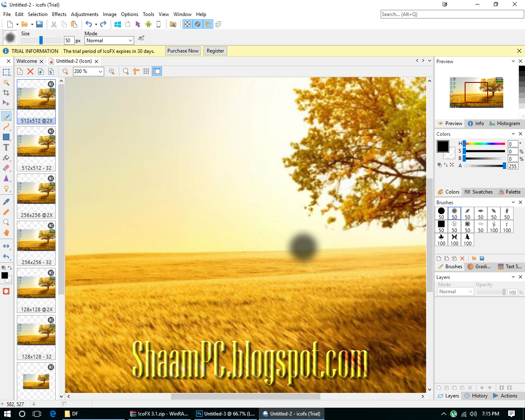Select the crop tool
Screen dimensions: 525x420
click(6, 93)
